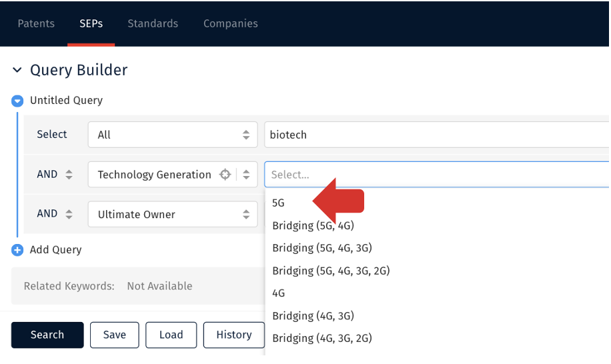Switch to the Patents tab
Viewport: 611px width, 364px height.
(36, 24)
